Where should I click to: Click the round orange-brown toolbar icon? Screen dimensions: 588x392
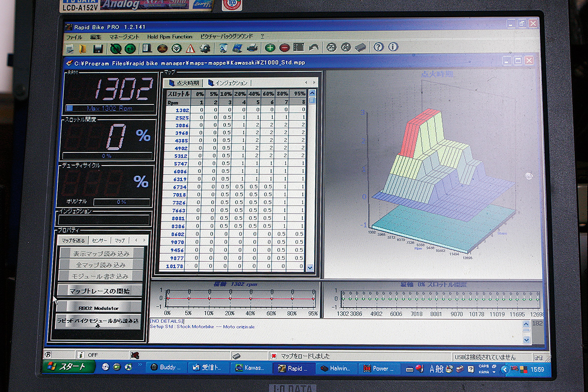coord(162,48)
